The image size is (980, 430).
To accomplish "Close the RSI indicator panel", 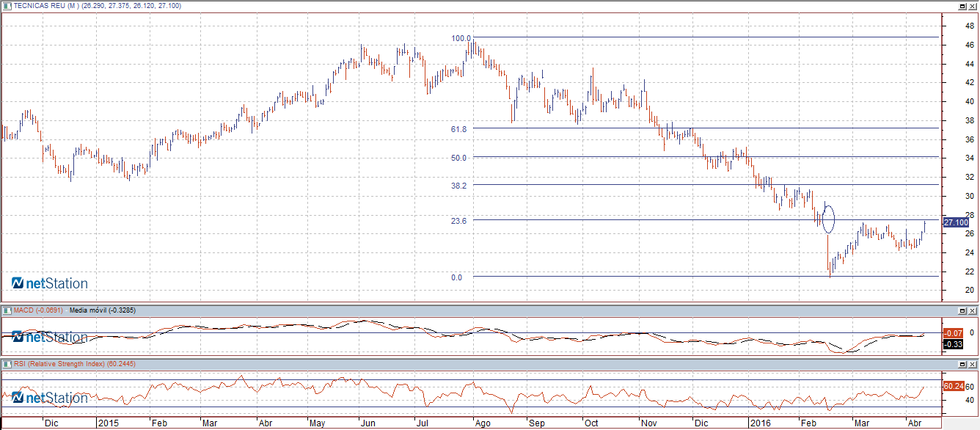I will click(x=972, y=363).
